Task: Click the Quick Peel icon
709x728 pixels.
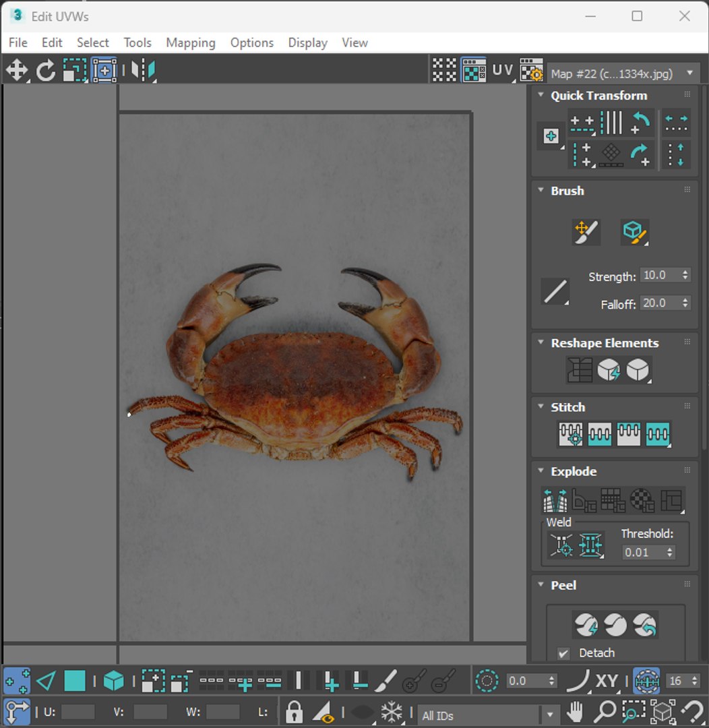Action: [x=586, y=624]
